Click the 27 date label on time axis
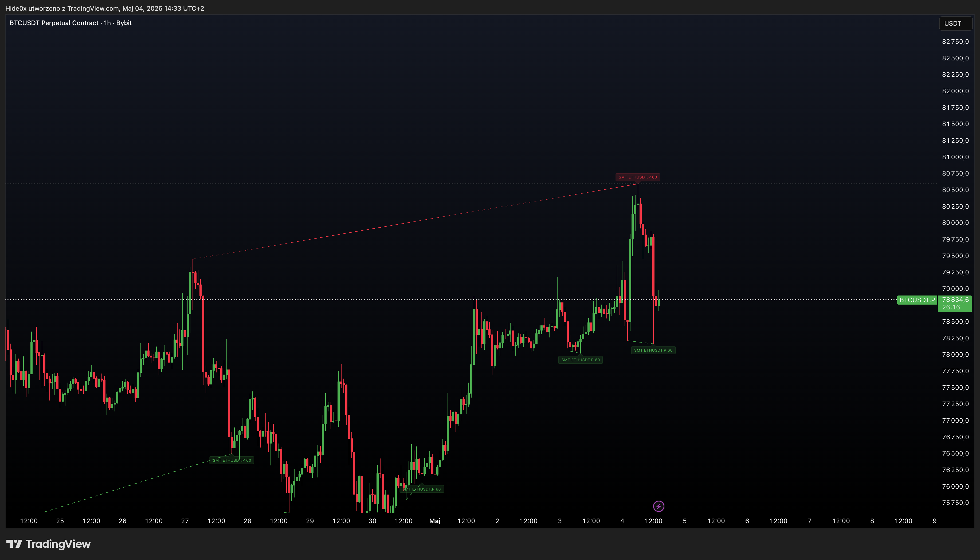 (185, 521)
